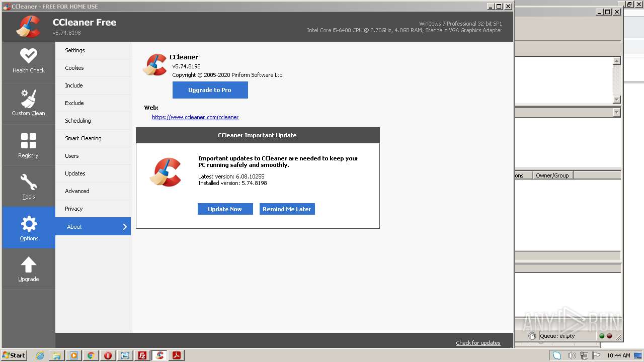644x362 pixels.
Task: Open the Registry cleaner section
Action: pyautogui.click(x=29, y=145)
